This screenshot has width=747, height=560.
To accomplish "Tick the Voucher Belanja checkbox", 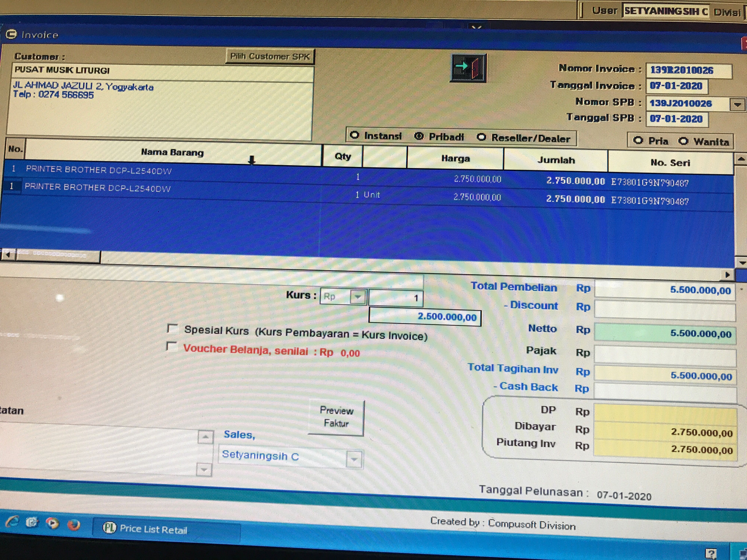I will (x=172, y=347).
